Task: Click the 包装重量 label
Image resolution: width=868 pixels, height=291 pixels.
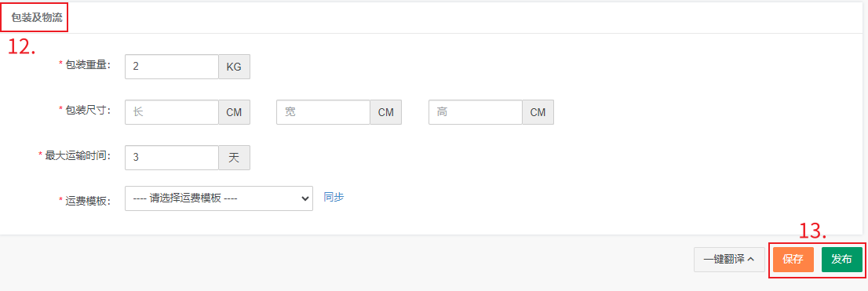Action: point(88,65)
